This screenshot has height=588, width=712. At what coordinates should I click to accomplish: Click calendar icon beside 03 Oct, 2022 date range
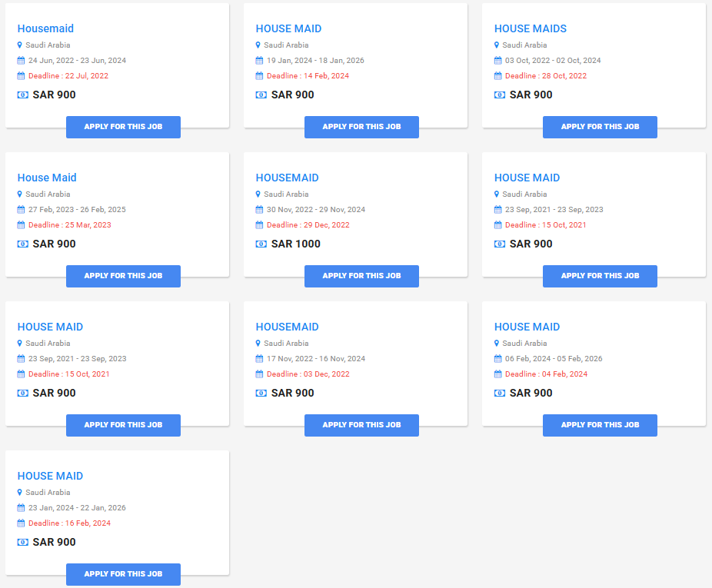(498, 61)
